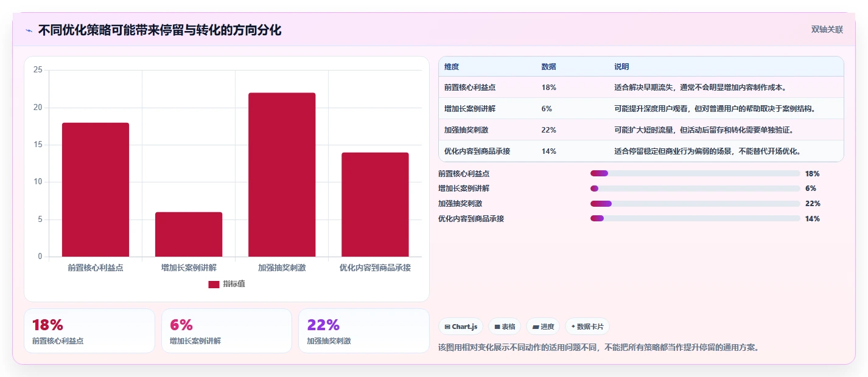This screenshot has width=868, height=377.
Task: Click the 优化内容到商品承接 progress bar
Action: [695, 219]
